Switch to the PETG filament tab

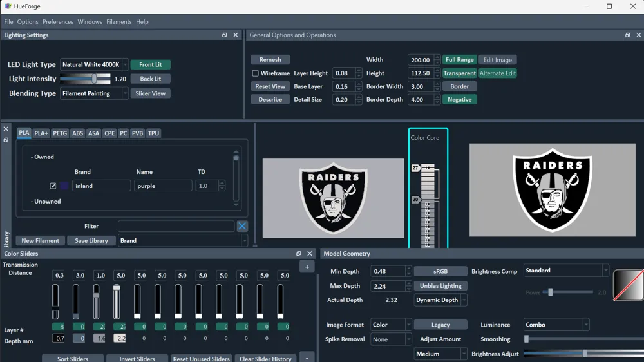60,133
